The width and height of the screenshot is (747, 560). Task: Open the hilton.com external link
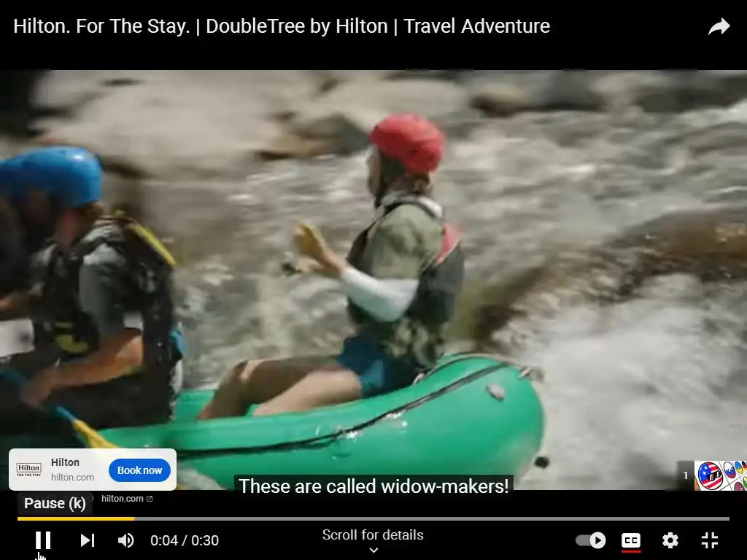point(127,499)
